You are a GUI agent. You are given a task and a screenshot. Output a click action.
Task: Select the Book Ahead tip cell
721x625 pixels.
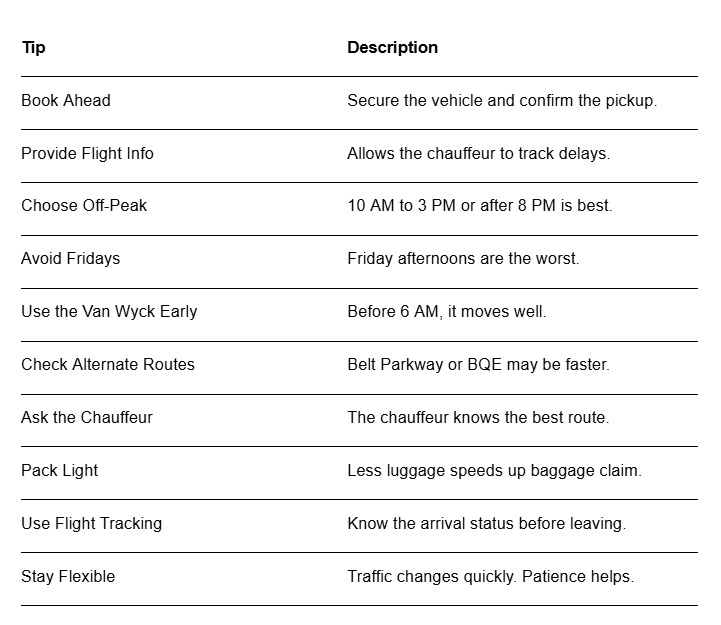pos(66,100)
